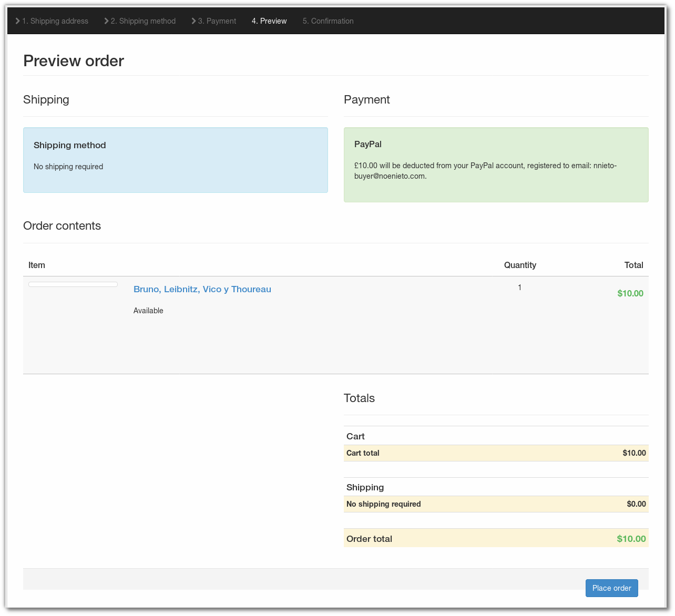The width and height of the screenshot is (675, 616).
Task: Click the Confirmation step label
Action: tap(328, 21)
